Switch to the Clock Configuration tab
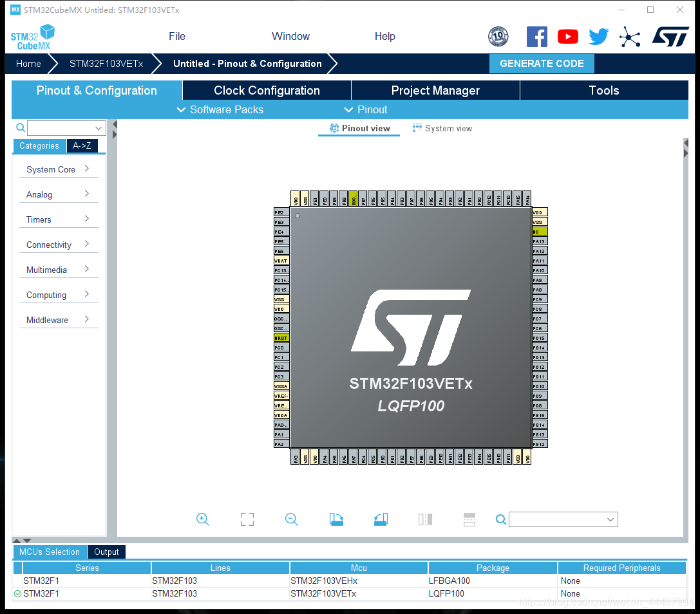The width and height of the screenshot is (700, 614). tap(267, 90)
